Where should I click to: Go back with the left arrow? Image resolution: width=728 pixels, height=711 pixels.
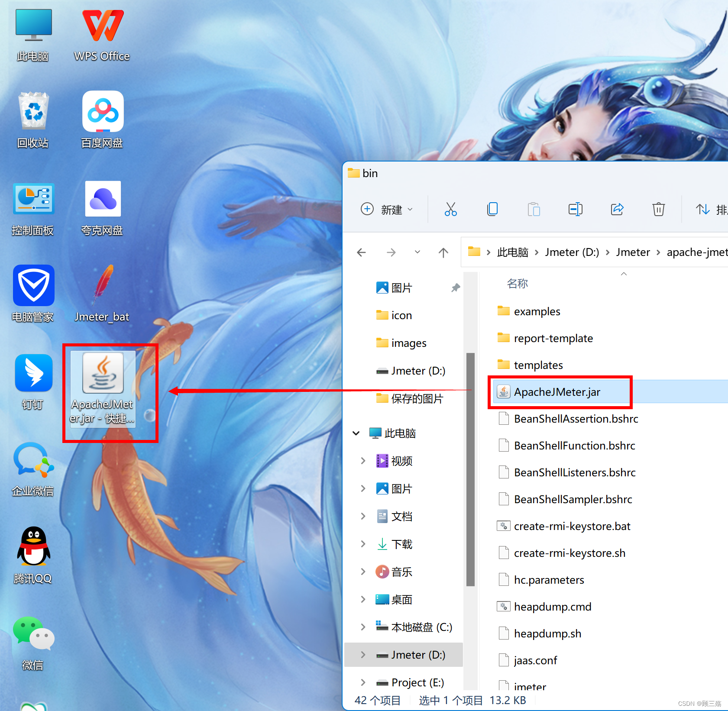click(361, 252)
